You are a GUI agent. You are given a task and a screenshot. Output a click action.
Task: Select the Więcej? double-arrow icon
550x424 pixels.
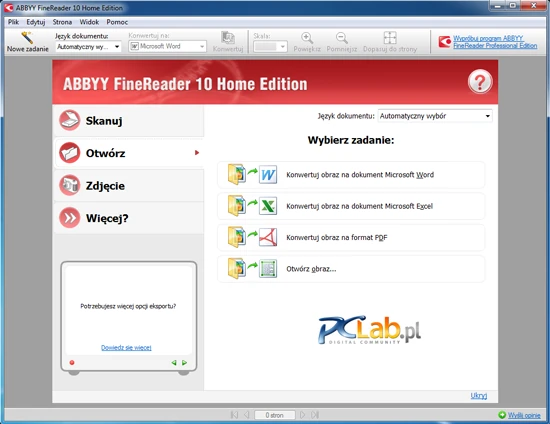pyautogui.click(x=69, y=218)
